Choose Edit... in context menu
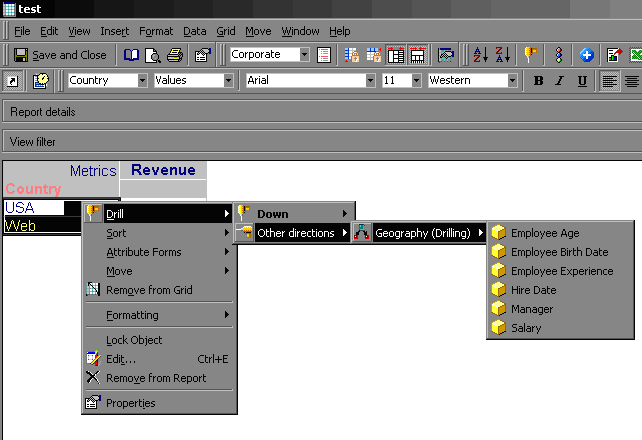This screenshot has height=440, width=642. pos(159,359)
